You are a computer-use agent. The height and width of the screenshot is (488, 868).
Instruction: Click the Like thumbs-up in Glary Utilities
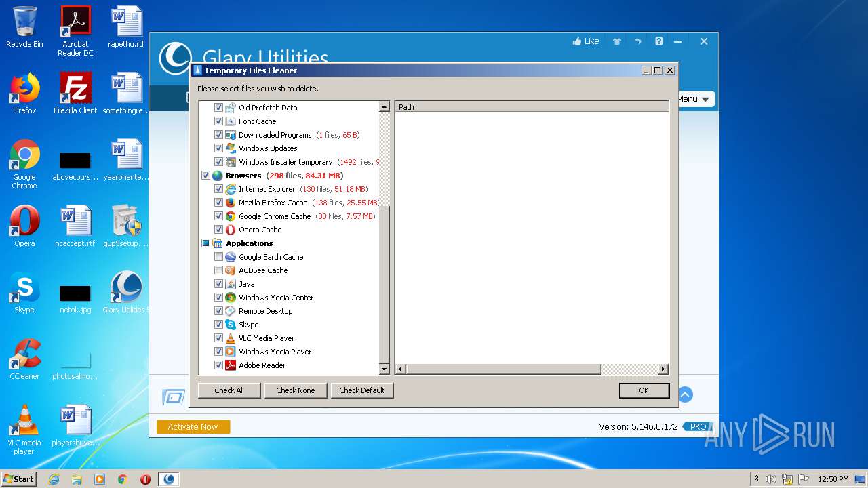586,41
